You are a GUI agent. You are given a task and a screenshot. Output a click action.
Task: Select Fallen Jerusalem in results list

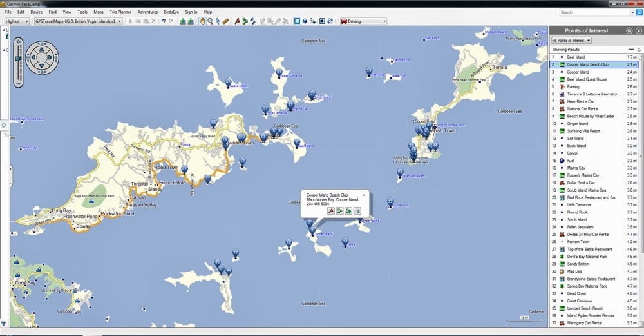coord(594,227)
